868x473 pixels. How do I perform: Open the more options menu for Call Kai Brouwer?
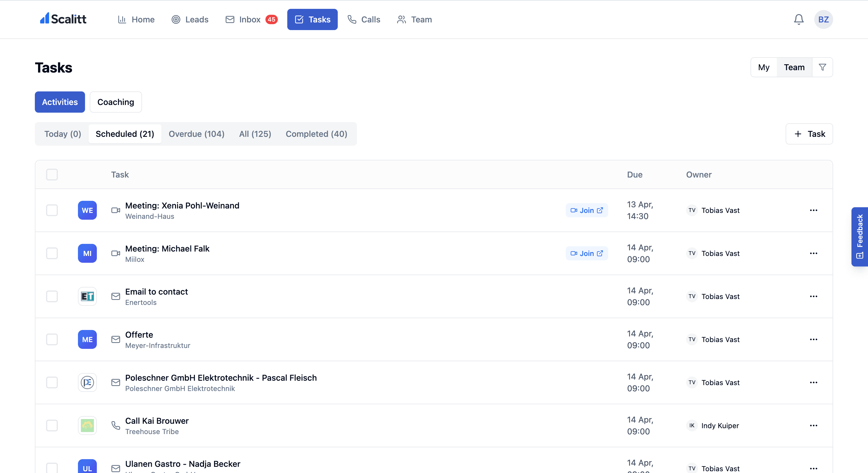(814, 425)
